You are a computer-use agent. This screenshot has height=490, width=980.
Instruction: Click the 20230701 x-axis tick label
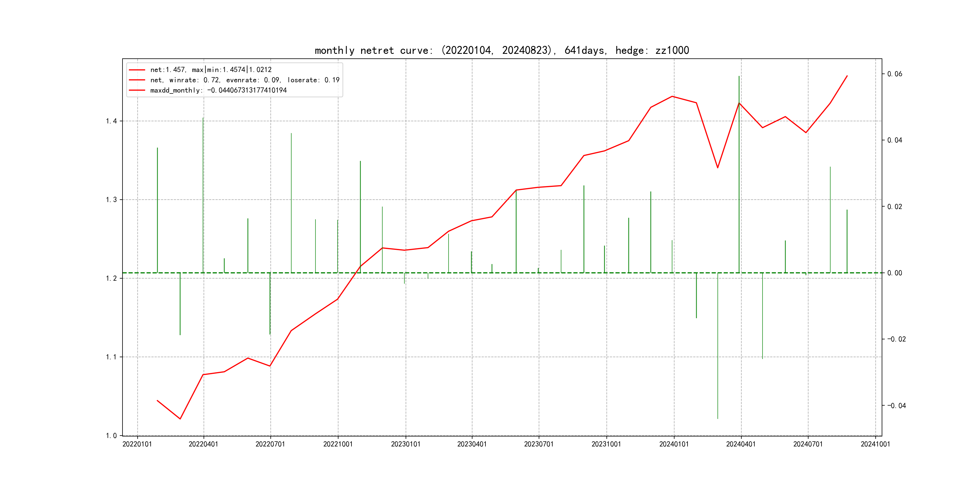click(539, 444)
